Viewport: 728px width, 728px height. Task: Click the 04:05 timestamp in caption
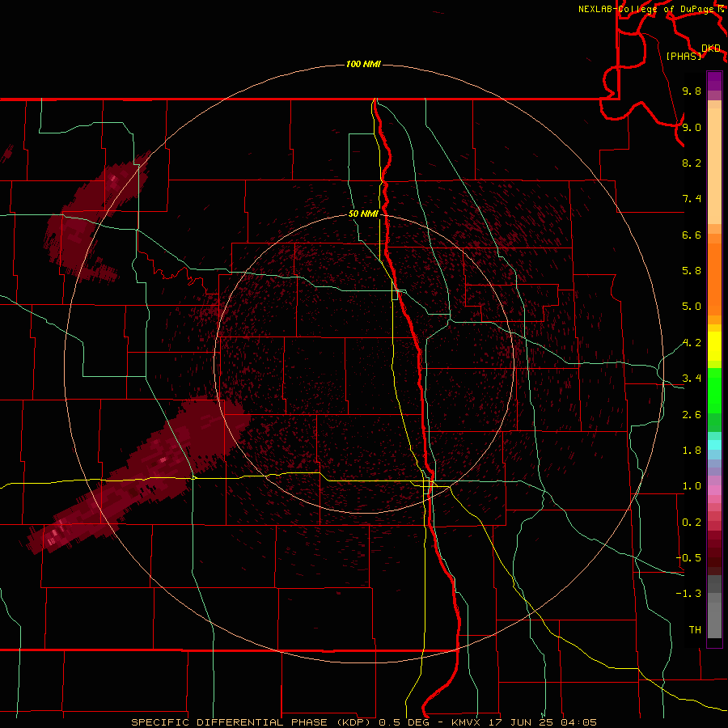click(579, 722)
